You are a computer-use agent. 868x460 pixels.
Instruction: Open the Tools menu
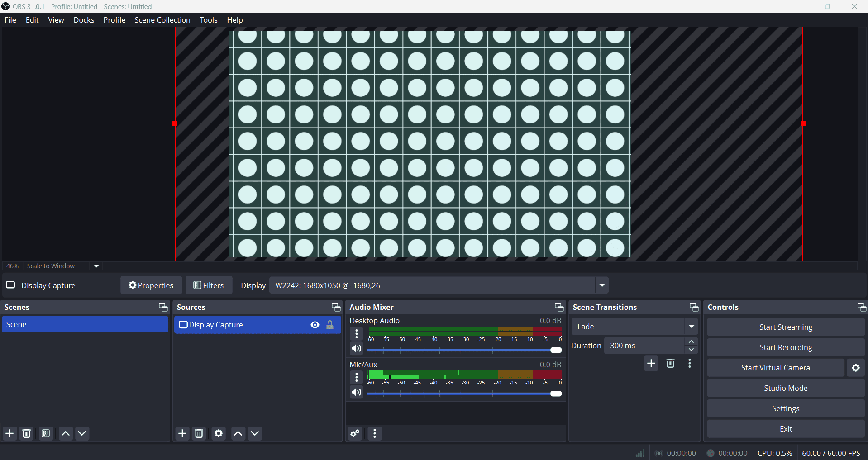click(x=209, y=20)
